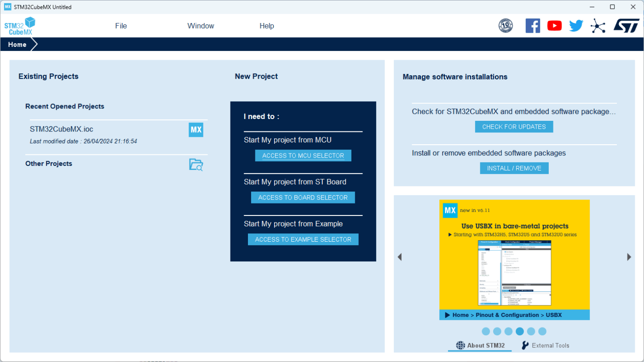The height and width of the screenshot is (362, 644).
Task: Show next banner with right arrow
Action: coord(629,257)
